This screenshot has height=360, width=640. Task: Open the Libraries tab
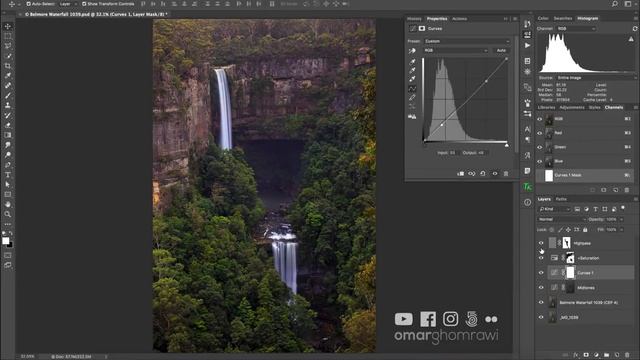click(546, 107)
